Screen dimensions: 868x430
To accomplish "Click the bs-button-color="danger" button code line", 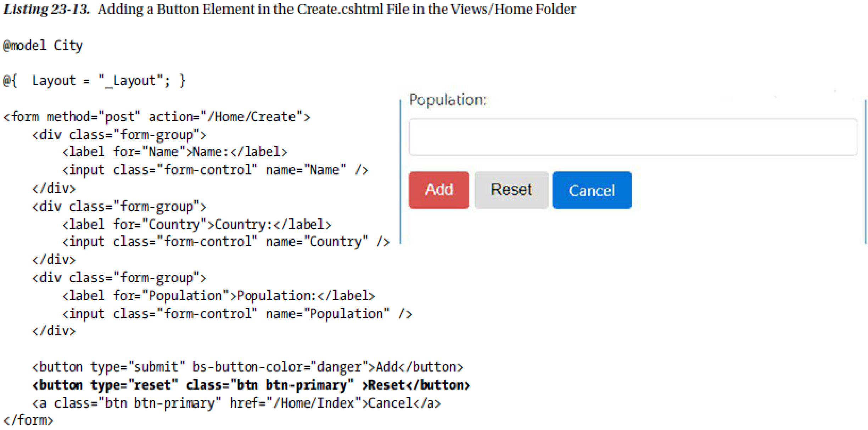I will [x=247, y=367].
